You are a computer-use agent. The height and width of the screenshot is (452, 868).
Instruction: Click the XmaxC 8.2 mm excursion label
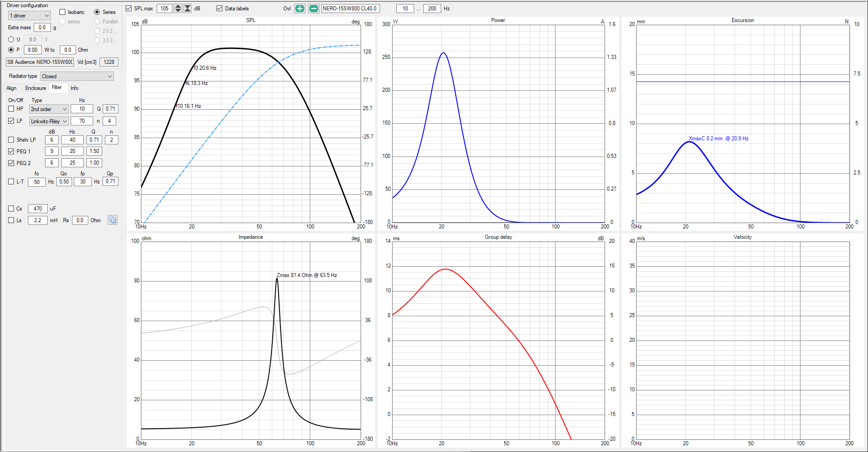click(719, 139)
